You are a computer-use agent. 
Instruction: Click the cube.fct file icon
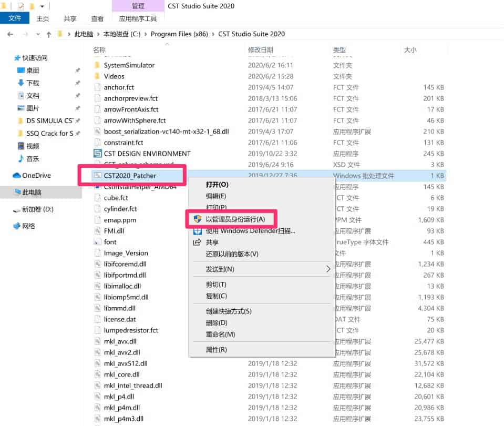click(97, 198)
